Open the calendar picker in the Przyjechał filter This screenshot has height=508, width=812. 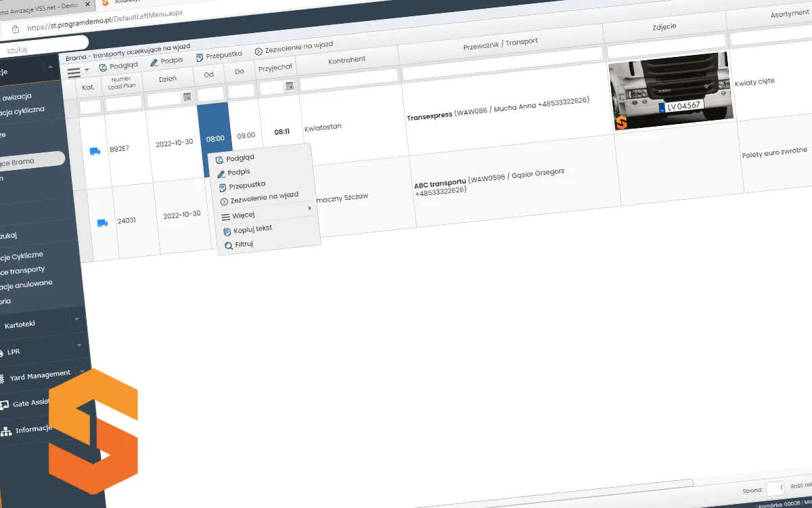pos(289,86)
